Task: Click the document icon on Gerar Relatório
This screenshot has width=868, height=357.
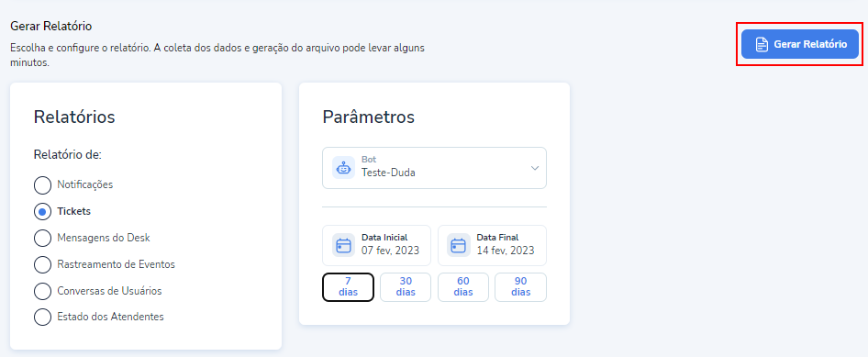Action: click(x=762, y=44)
